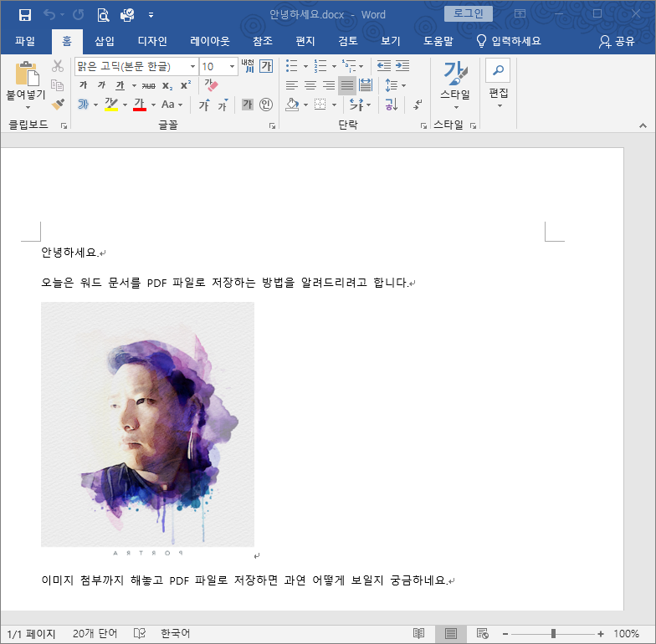This screenshot has height=644, width=656.
Task: Switch to Web Layout view
Action: click(482, 634)
